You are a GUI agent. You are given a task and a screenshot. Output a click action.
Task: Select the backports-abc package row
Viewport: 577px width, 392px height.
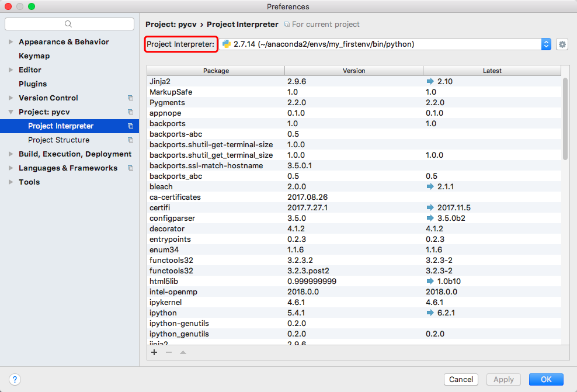click(x=354, y=134)
